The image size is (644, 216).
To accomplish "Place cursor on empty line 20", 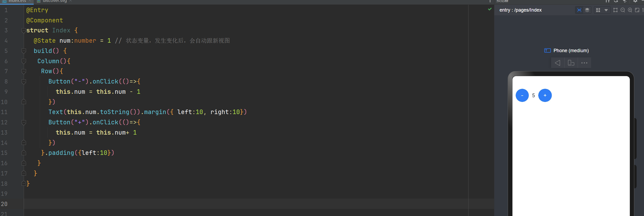I will click(x=258, y=204).
